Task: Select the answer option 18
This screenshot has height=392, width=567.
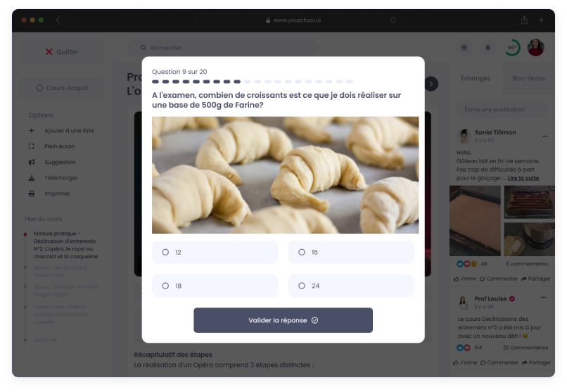Action: coord(215,286)
